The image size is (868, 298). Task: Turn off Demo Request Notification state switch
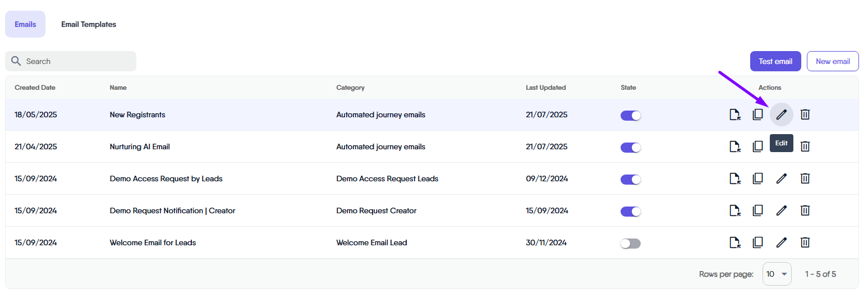(x=630, y=212)
